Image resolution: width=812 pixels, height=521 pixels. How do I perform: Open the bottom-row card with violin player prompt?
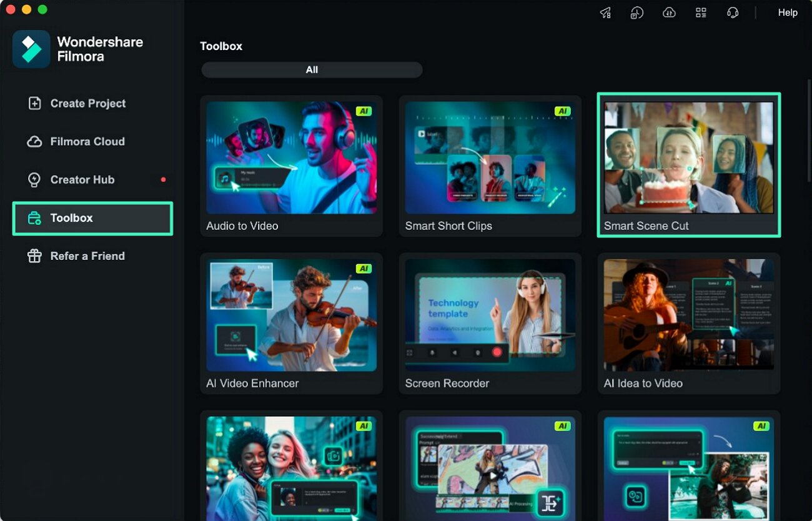(x=689, y=469)
